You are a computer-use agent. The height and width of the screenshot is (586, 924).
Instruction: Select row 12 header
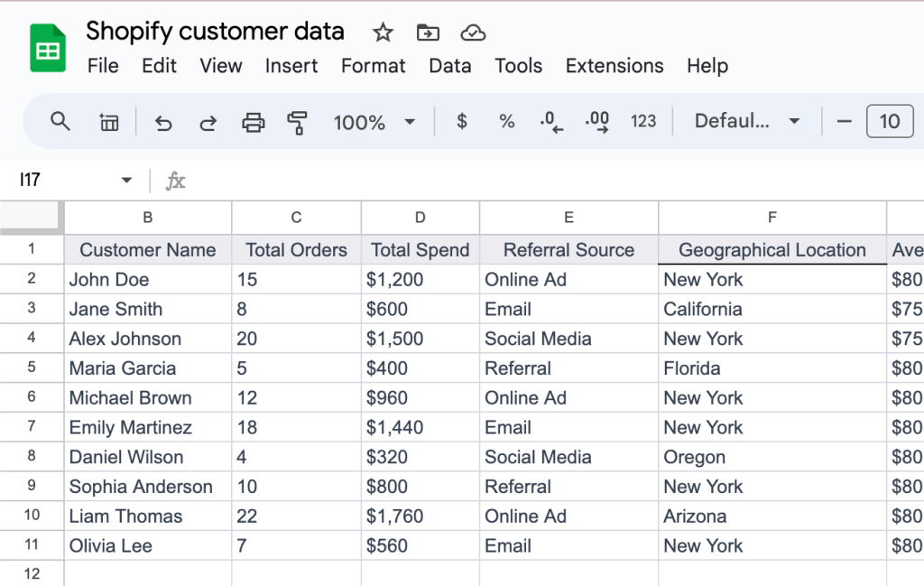point(32,573)
